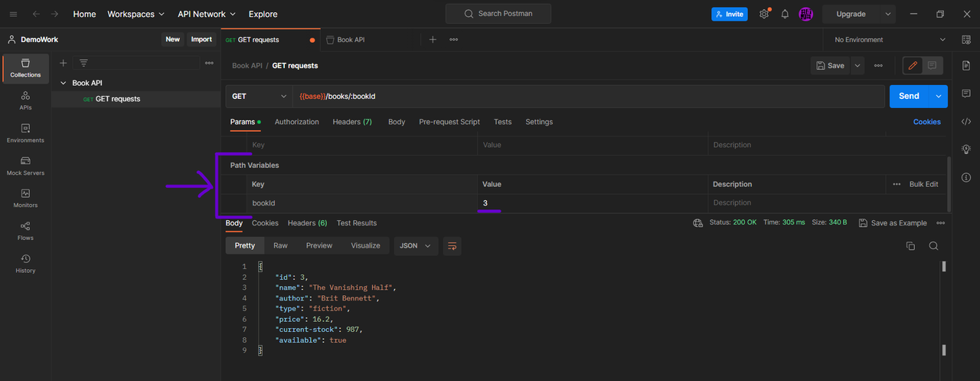
Task: Click the Save button
Action: [831, 66]
